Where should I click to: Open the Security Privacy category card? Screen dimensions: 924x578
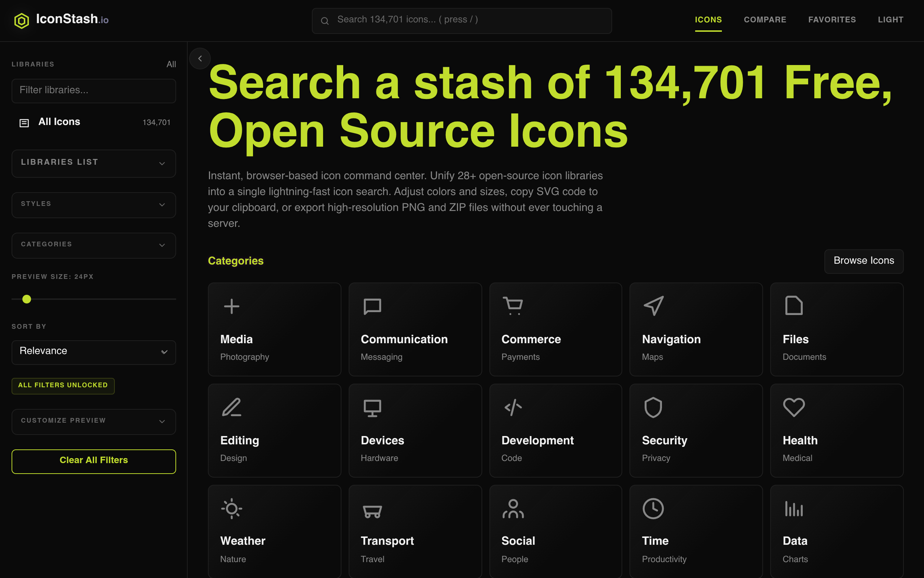(x=696, y=431)
